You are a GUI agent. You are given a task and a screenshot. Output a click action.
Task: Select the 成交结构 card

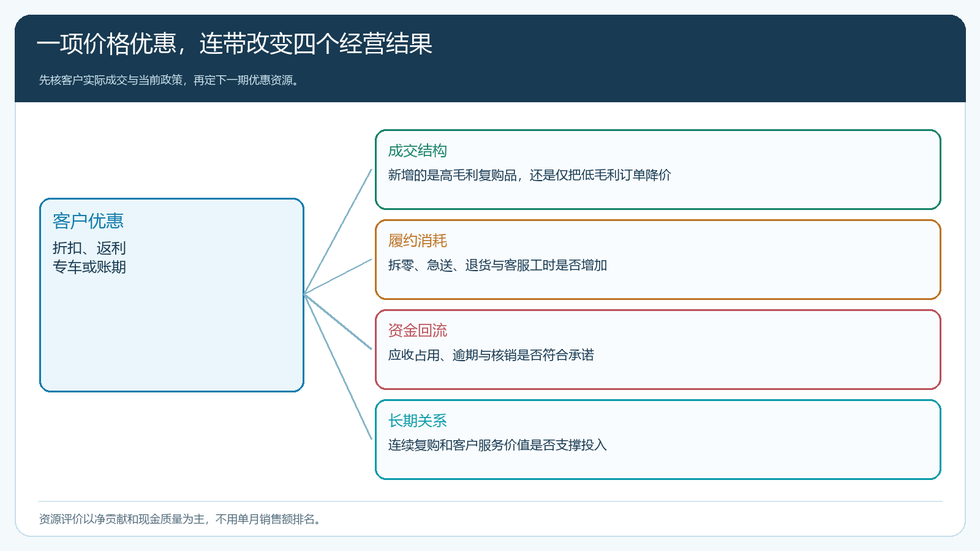658,170
